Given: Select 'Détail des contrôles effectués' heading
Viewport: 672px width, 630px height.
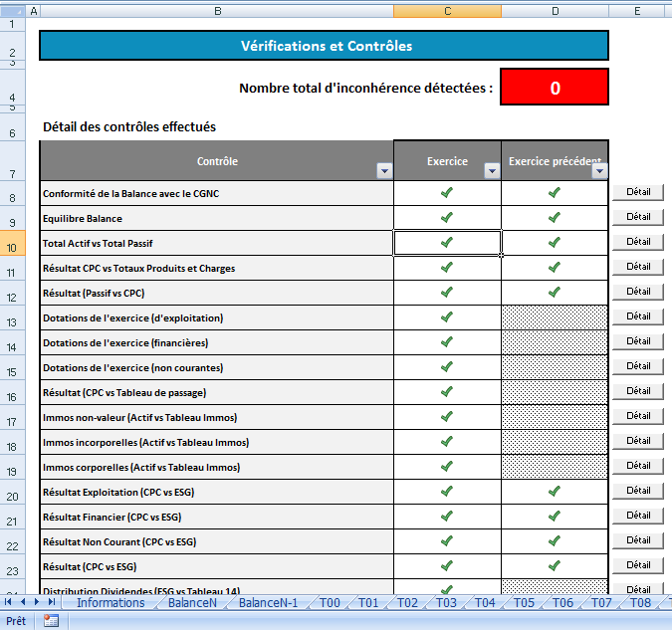Looking at the screenshot, I should 129,126.
